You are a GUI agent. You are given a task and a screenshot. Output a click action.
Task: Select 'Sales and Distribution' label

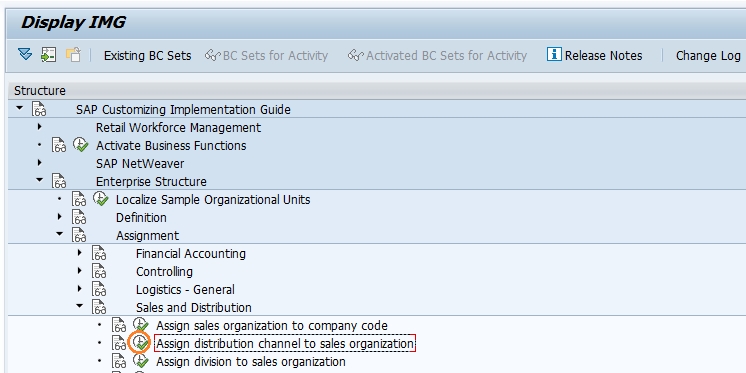point(194,308)
